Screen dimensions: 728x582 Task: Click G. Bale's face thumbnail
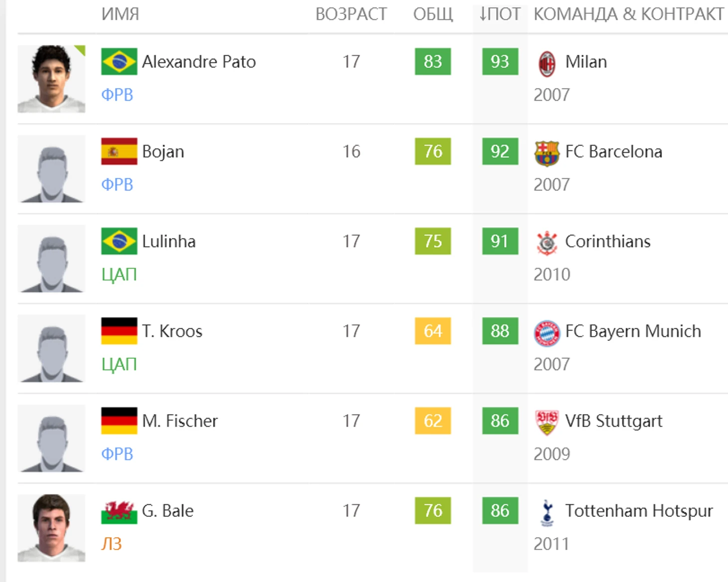[x=51, y=528]
